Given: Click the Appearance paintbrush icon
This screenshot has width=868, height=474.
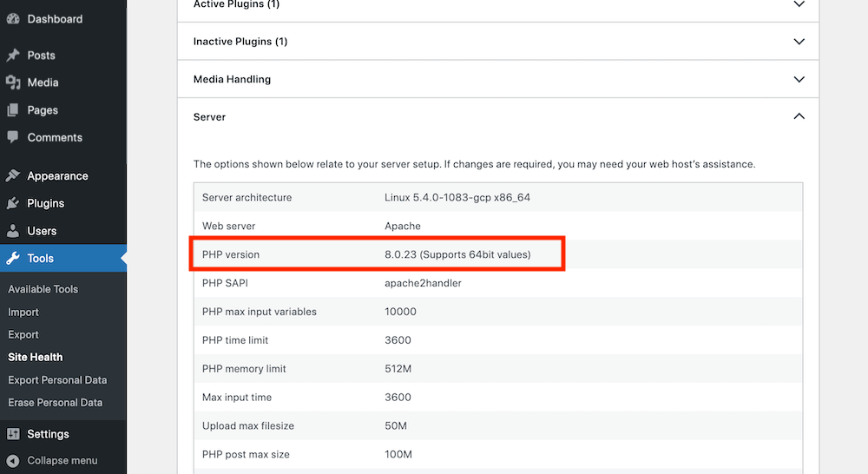Looking at the screenshot, I should pos(13,176).
